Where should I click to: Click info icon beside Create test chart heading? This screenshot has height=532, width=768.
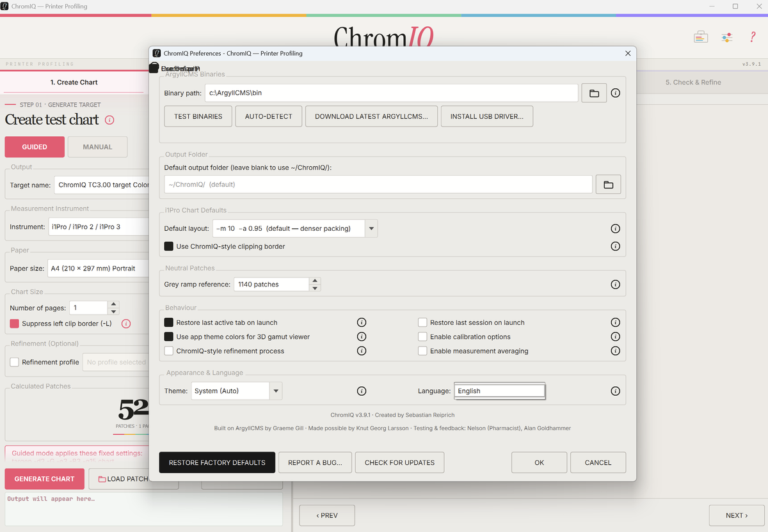[x=109, y=120]
